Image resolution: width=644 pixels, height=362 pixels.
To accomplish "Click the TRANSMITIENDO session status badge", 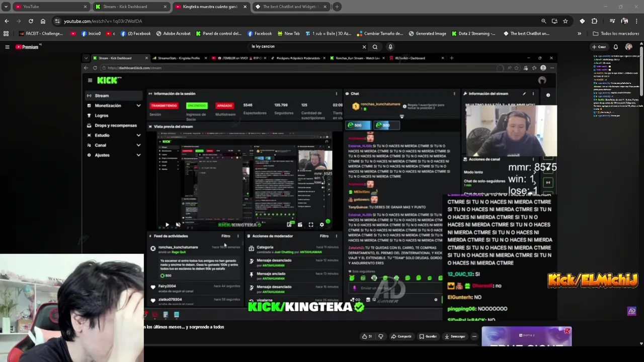I will (x=164, y=106).
